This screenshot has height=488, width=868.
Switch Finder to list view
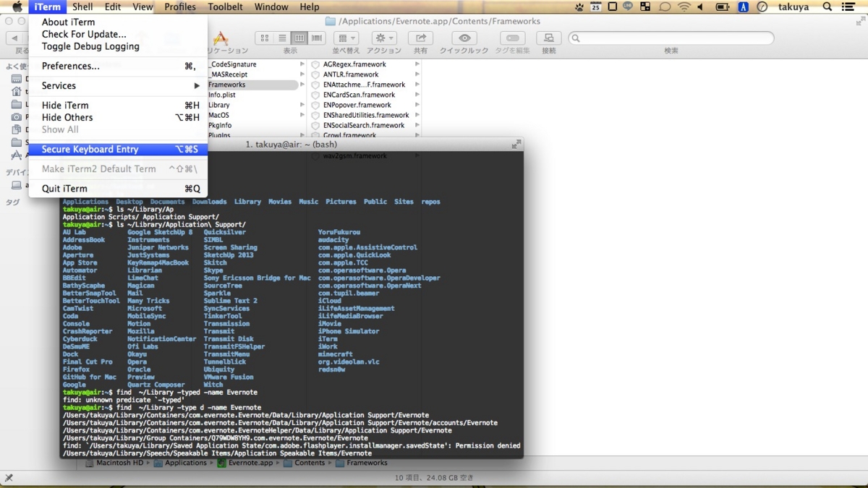pyautogui.click(x=282, y=38)
